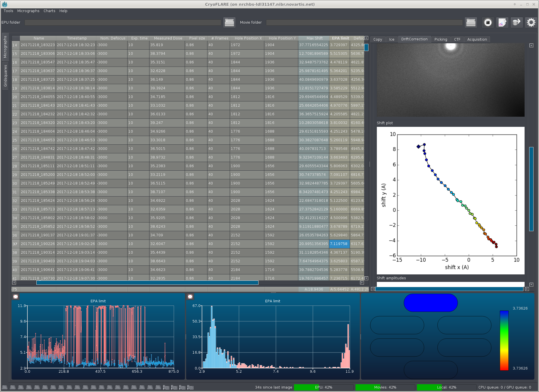Click the Max Shift column header

pyautogui.click(x=314, y=38)
